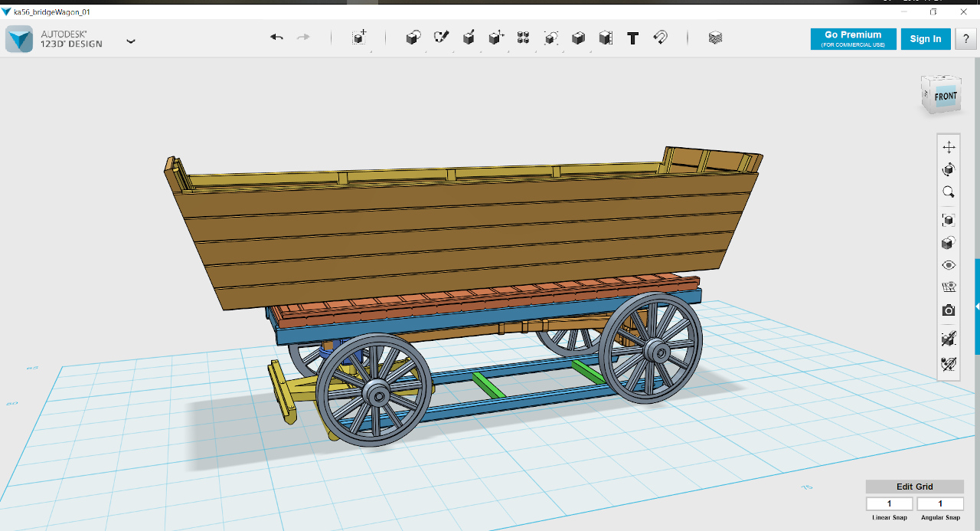The width and height of the screenshot is (980, 531).
Task: Click the Linear Snap value field
Action: 890,503
